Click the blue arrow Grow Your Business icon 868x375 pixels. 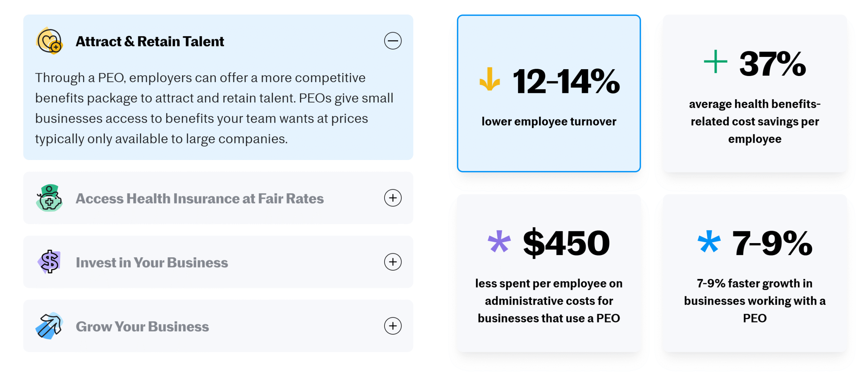click(x=50, y=326)
